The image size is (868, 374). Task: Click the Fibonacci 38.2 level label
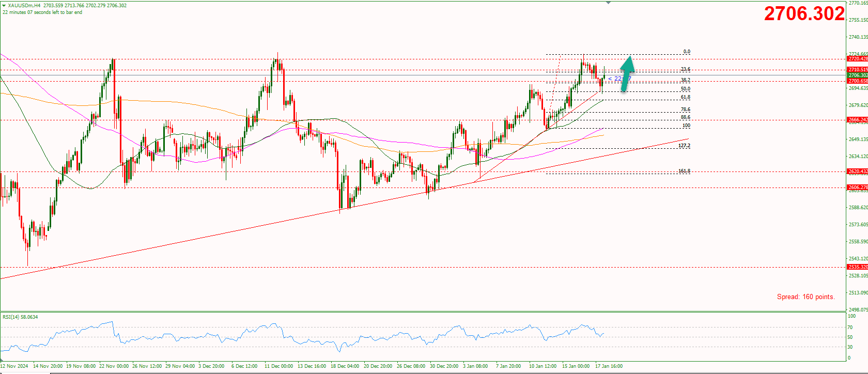click(x=686, y=80)
